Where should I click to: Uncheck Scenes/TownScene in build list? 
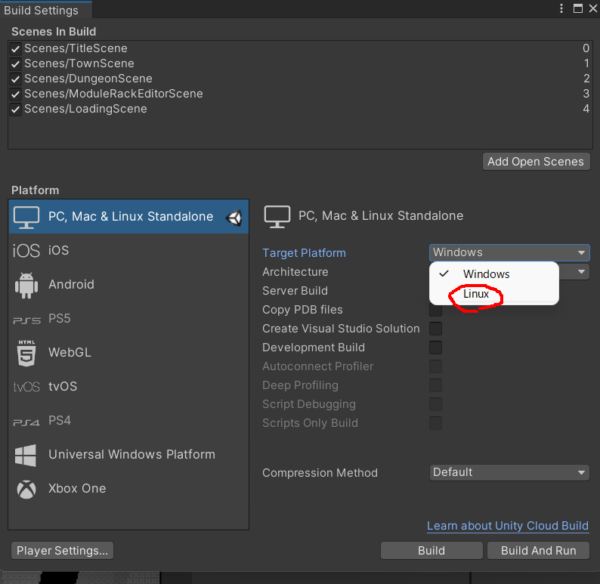point(15,64)
